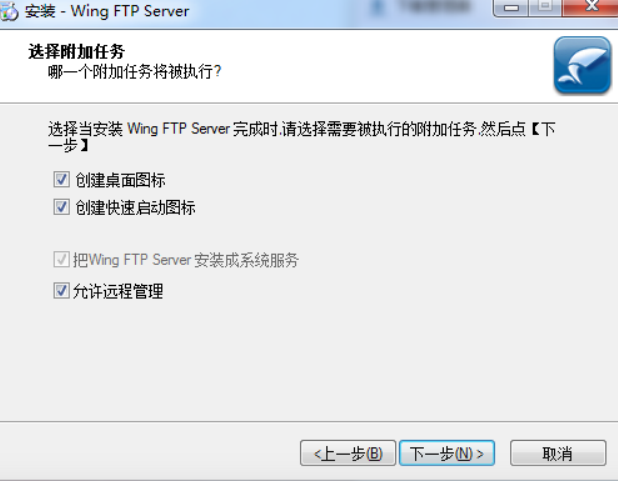Disable the 允许远程管理 checkbox
The height and width of the screenshot is (481, 618).
pyautogui.click(x=61, y=291)
